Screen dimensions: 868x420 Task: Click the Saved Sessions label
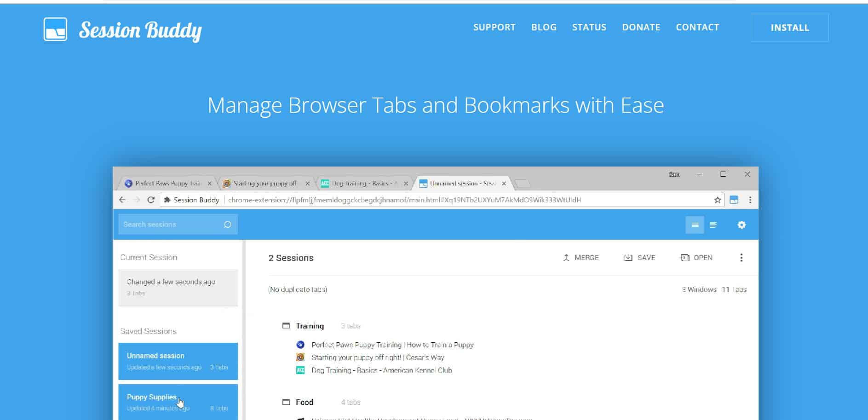(148, 331)
